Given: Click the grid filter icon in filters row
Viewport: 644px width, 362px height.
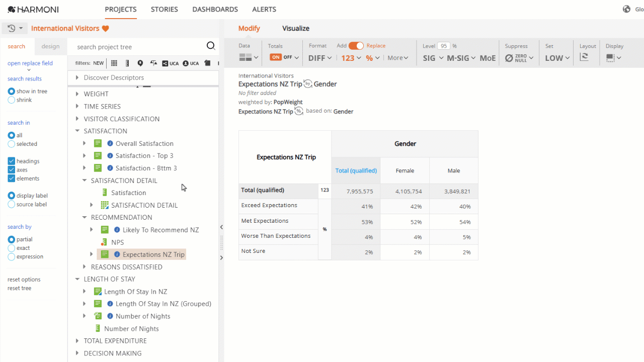Looking at the screenshot, I should tap(114, 63).
